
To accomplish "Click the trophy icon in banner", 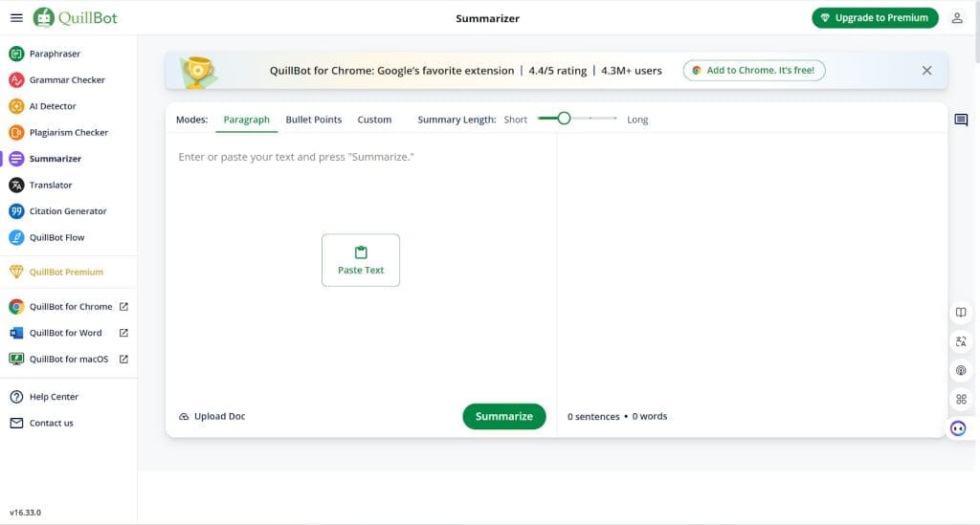I will click(198, 71).
